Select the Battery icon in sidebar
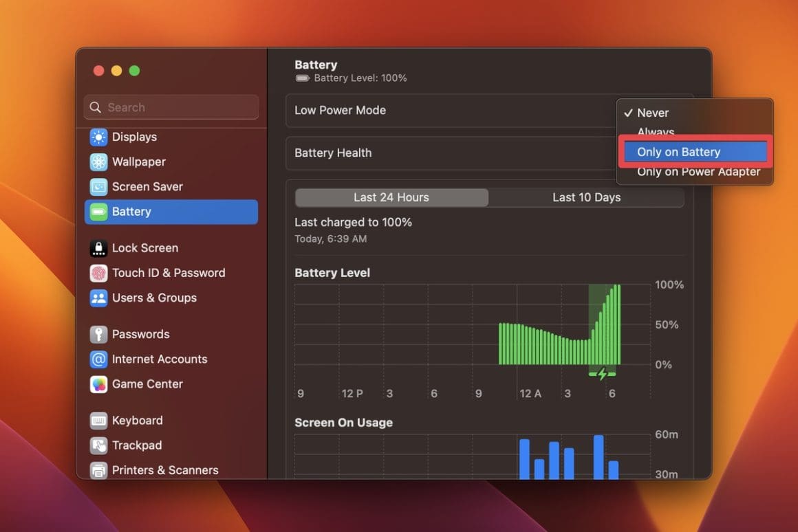This screenshot has width=798, height=532. point(98,212)
